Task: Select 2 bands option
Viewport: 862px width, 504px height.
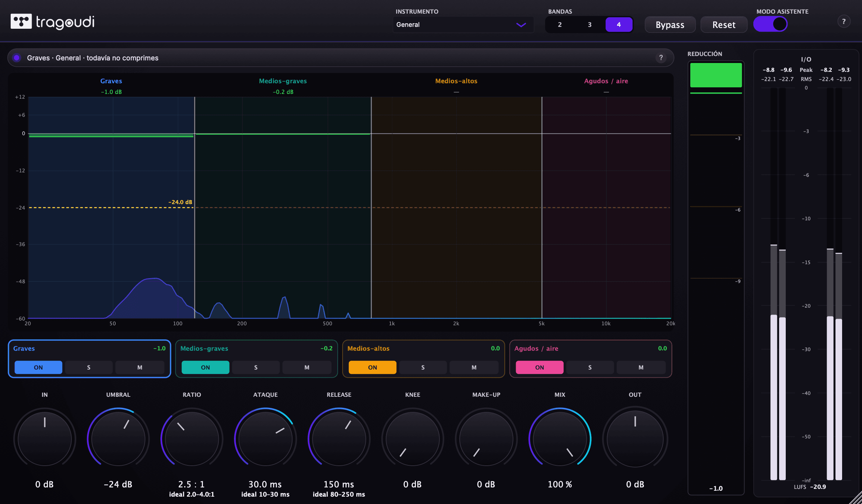Action: 560,25
